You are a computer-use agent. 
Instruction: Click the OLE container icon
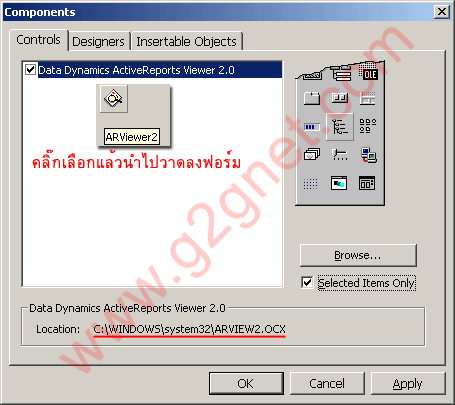(370, 74)
